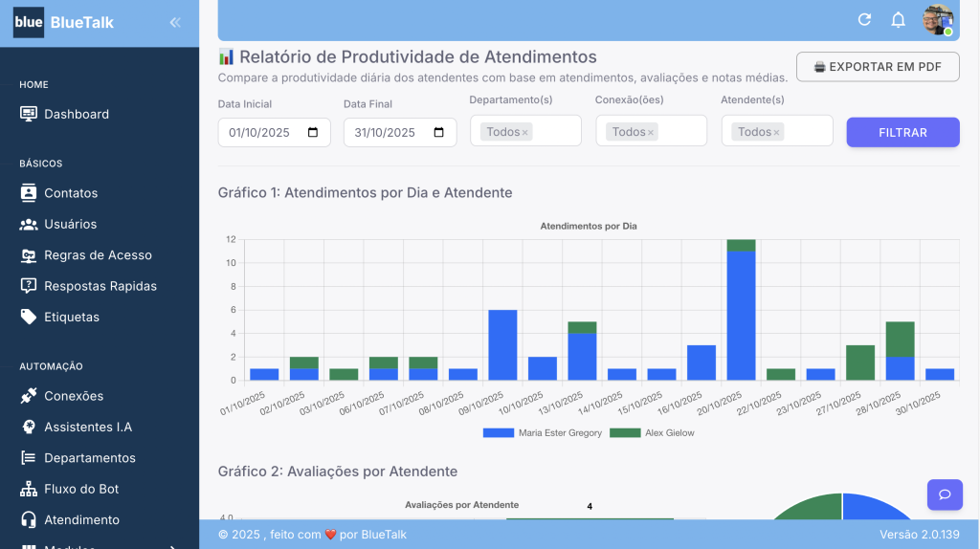Click the Conexões plug icon
This screenshot has width=980, height=549.
[28, 396]
